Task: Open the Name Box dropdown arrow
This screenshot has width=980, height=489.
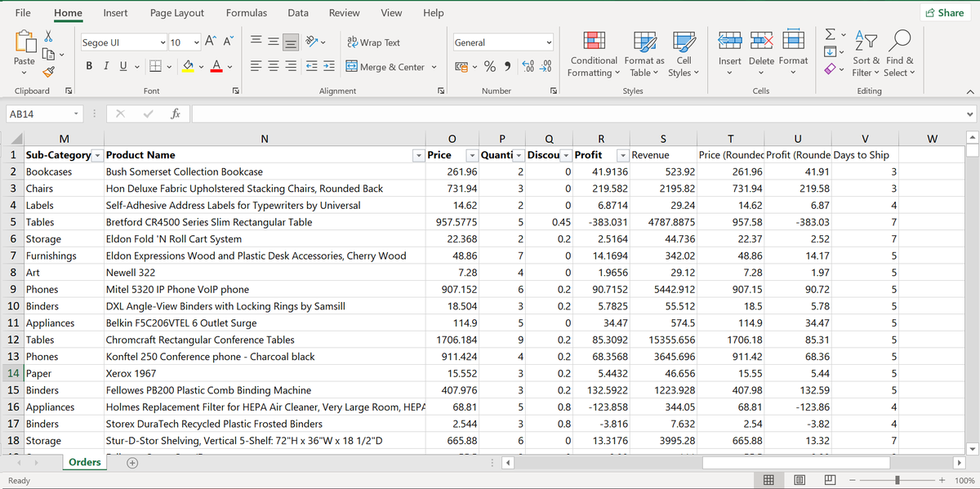Action: click(x=75, y=114)
